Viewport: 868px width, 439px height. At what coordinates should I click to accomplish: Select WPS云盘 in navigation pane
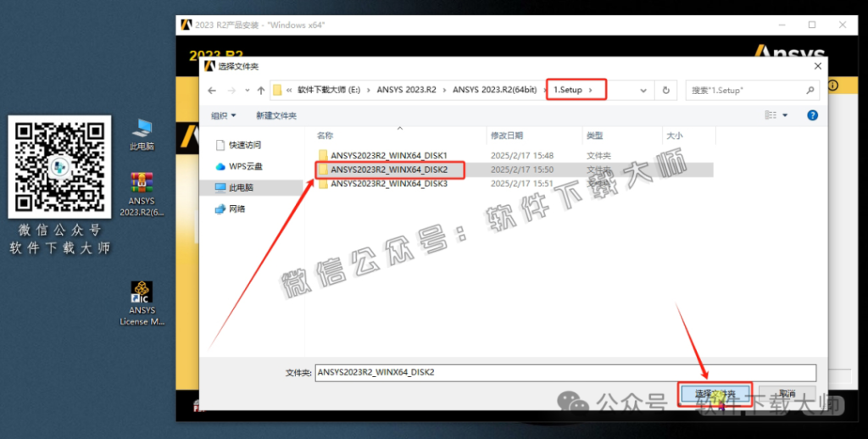click(239, 166)
